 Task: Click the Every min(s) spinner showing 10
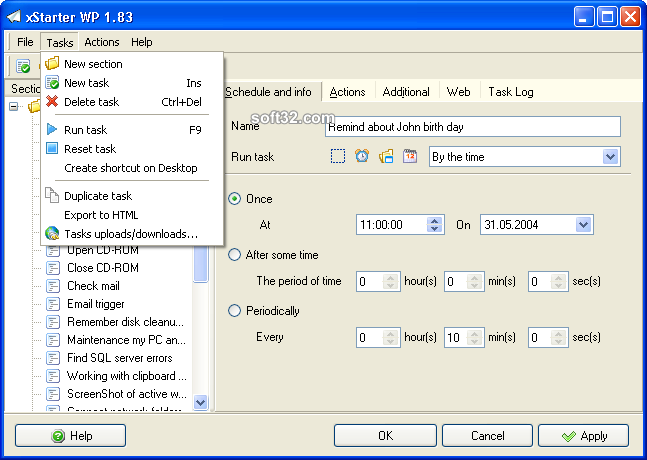[475, 337]
